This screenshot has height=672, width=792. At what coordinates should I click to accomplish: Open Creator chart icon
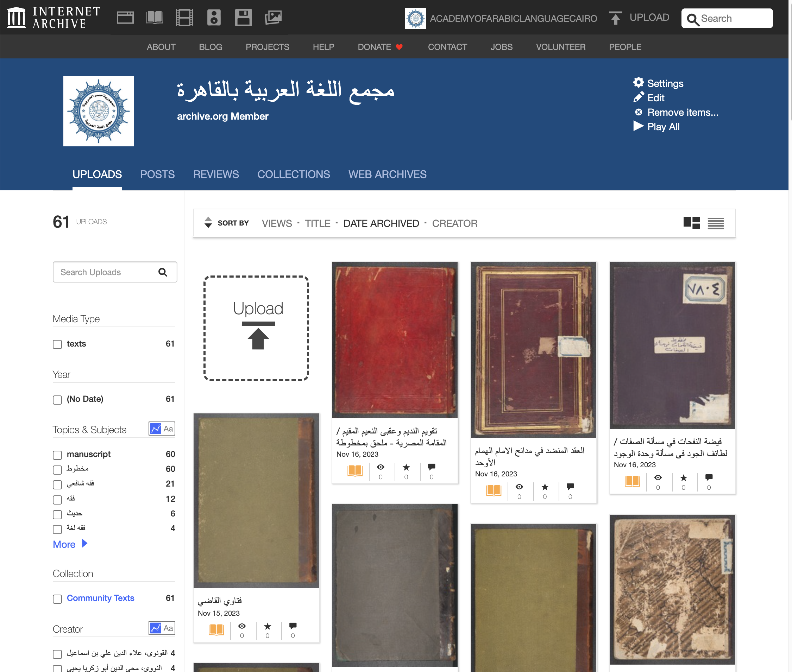point(155,628)
